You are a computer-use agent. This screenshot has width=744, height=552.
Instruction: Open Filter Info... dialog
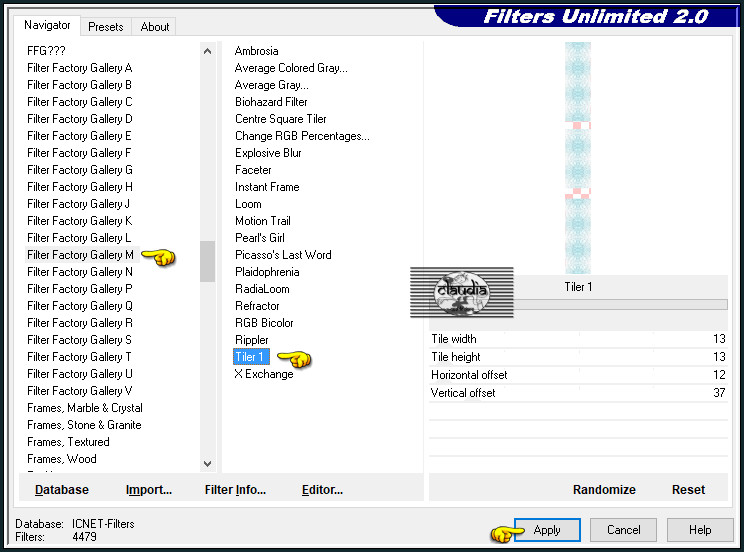[x=235, y=489]
